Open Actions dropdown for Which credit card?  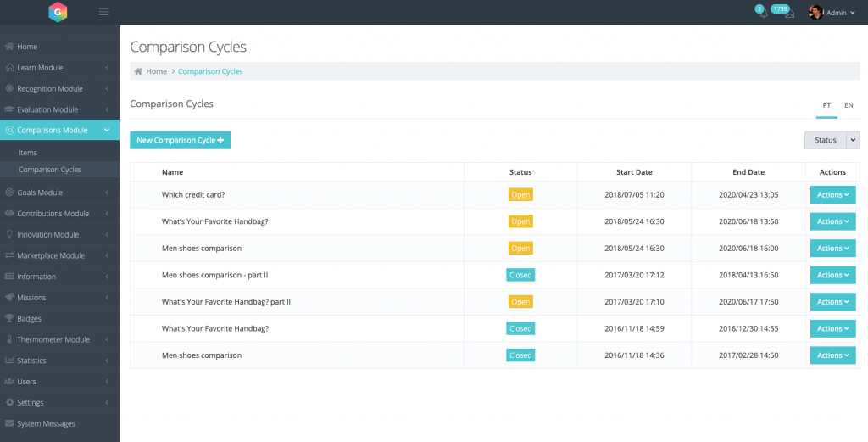832,195
